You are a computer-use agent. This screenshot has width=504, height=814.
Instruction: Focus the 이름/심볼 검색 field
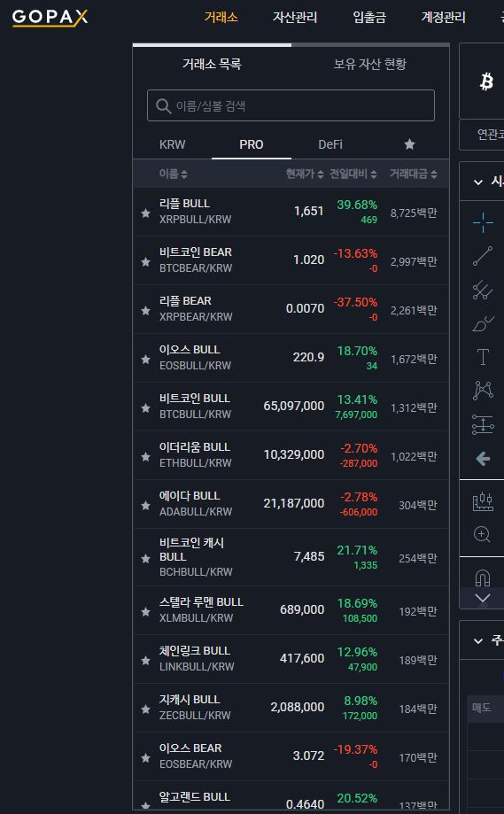291,105
